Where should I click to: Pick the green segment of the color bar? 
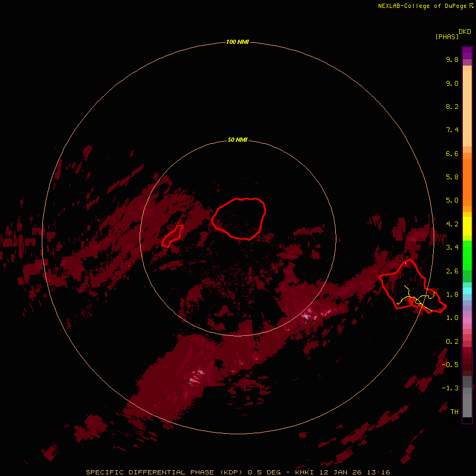tap(467, 255)
